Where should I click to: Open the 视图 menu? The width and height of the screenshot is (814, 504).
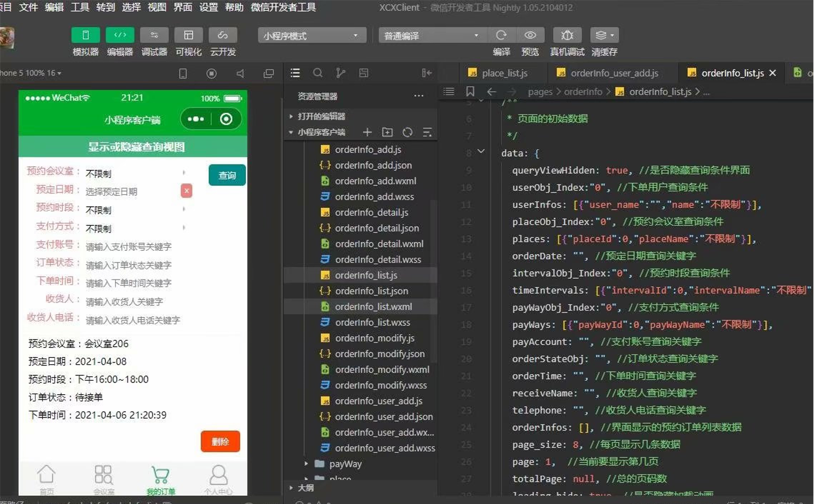coord(157,7)
